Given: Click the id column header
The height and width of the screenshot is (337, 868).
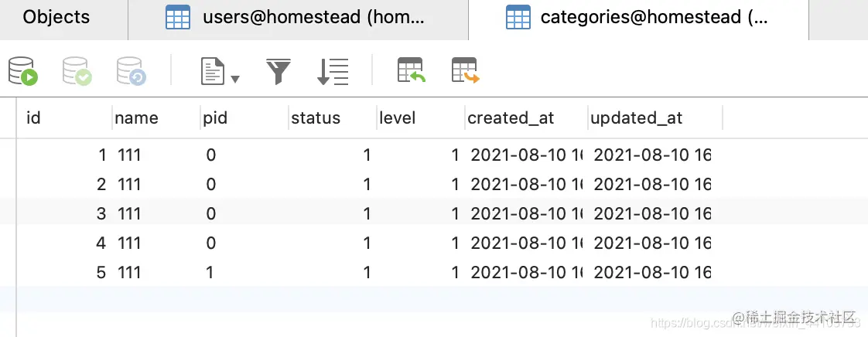Looking at the screenshot, I should (63, 117).
